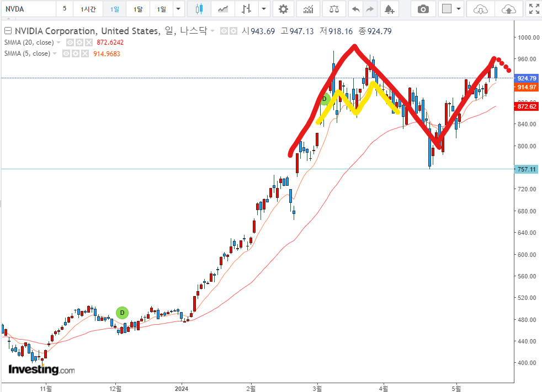Take a chart snapshot with the camera icon

pyautogui.click(x=423, y=9)
